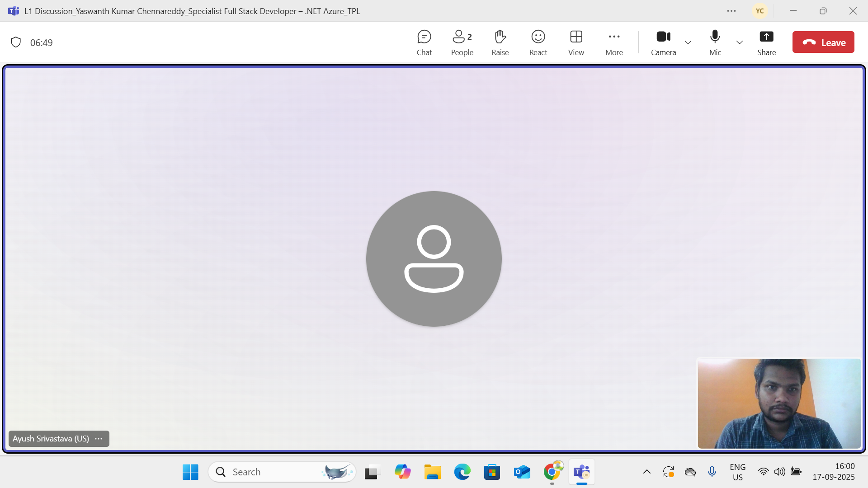Viewport: 868px width, 488px height.
Task: Show hidden system tray icons
Action: point(647,472)
